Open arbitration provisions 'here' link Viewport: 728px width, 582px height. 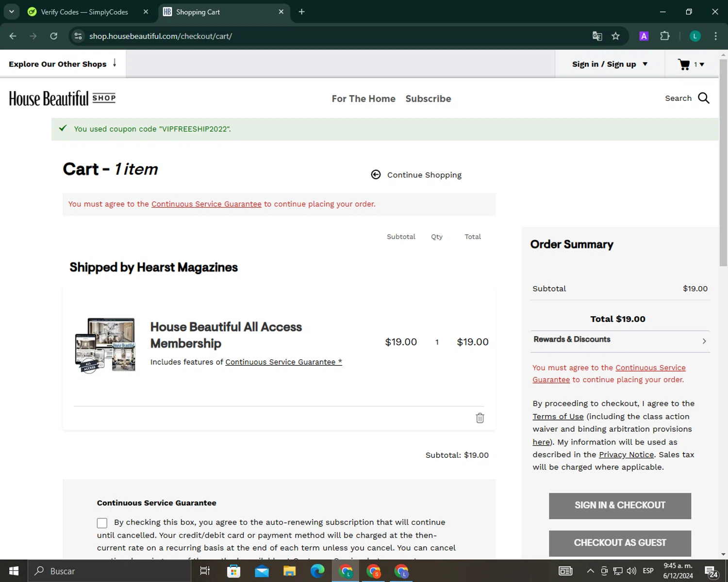541,442
